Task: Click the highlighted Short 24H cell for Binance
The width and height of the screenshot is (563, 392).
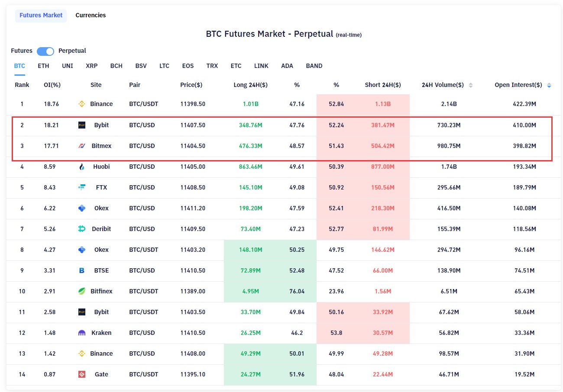Action: click(x=383, y=104)
